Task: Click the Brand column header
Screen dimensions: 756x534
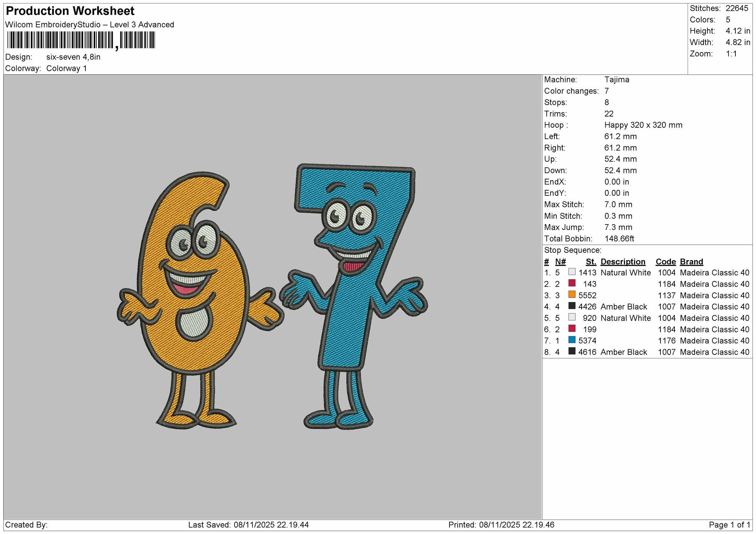Action: 692,262
